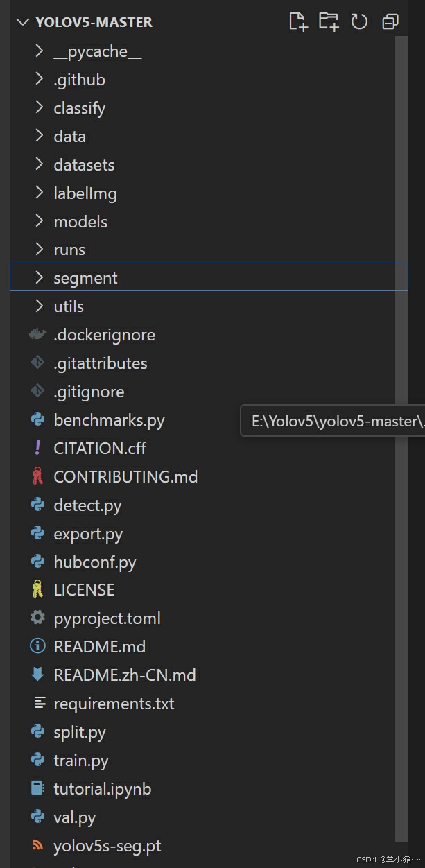
Task: Select the models folder name
Action: point(80,222)
